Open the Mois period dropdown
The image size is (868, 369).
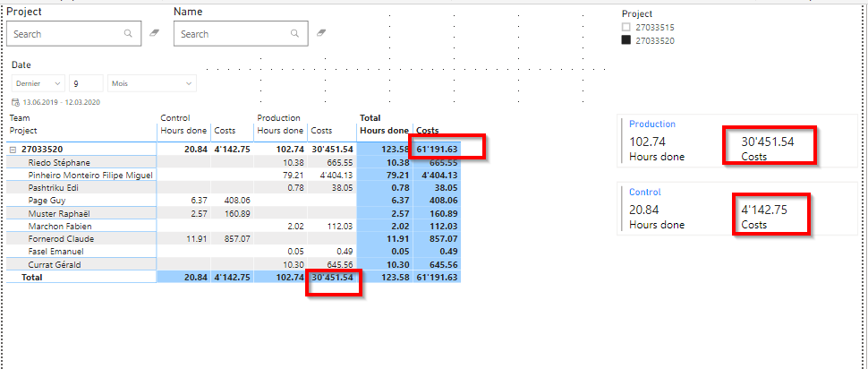coord(152,83)
